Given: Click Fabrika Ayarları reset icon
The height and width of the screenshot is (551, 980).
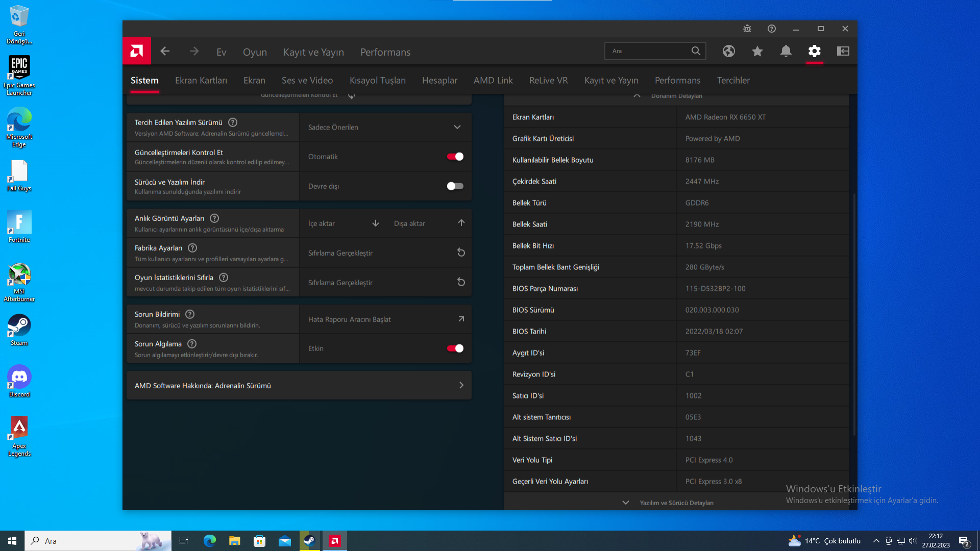Looking at the screenshot, I should tap(461, 253).
